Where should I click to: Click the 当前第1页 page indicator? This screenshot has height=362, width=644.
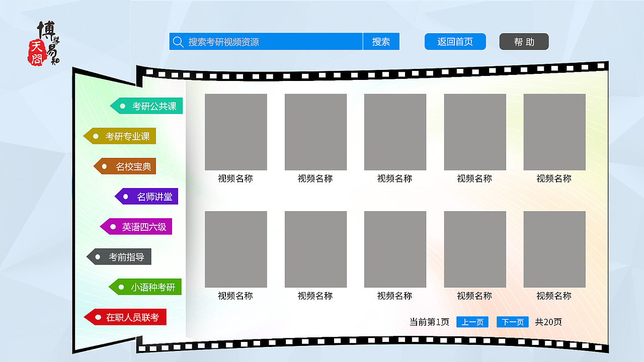click(x=430, y=322)
